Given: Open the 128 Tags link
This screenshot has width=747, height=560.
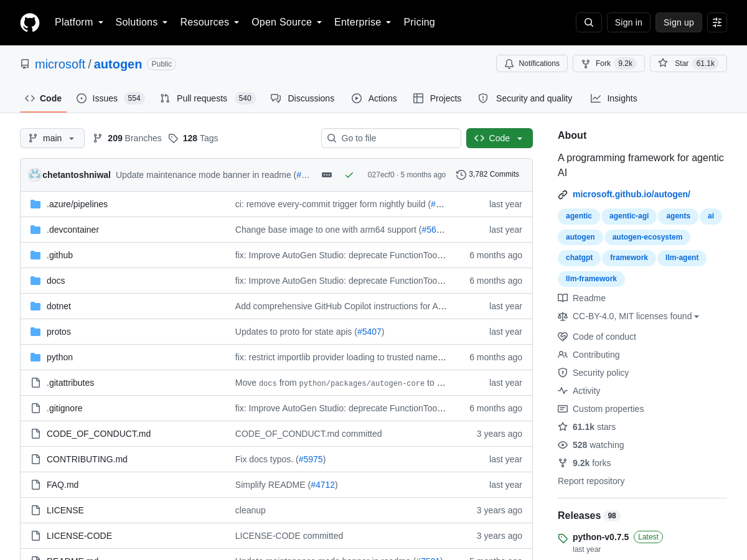Looking at the screenshot, I should pos(193,138).
